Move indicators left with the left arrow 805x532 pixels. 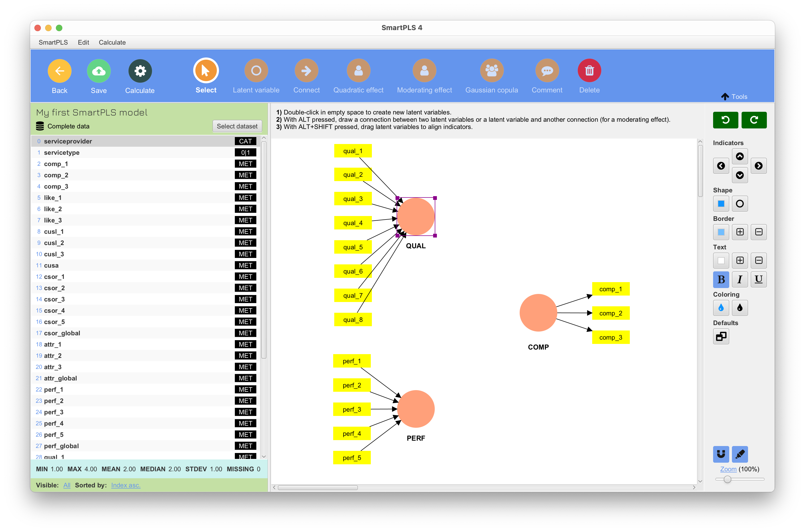click(721, 166)
